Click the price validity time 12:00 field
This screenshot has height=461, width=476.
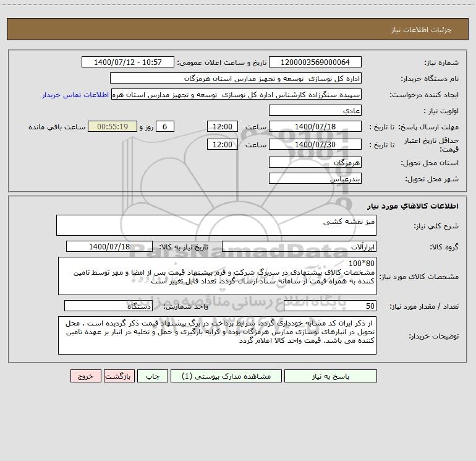pos(222,144)
